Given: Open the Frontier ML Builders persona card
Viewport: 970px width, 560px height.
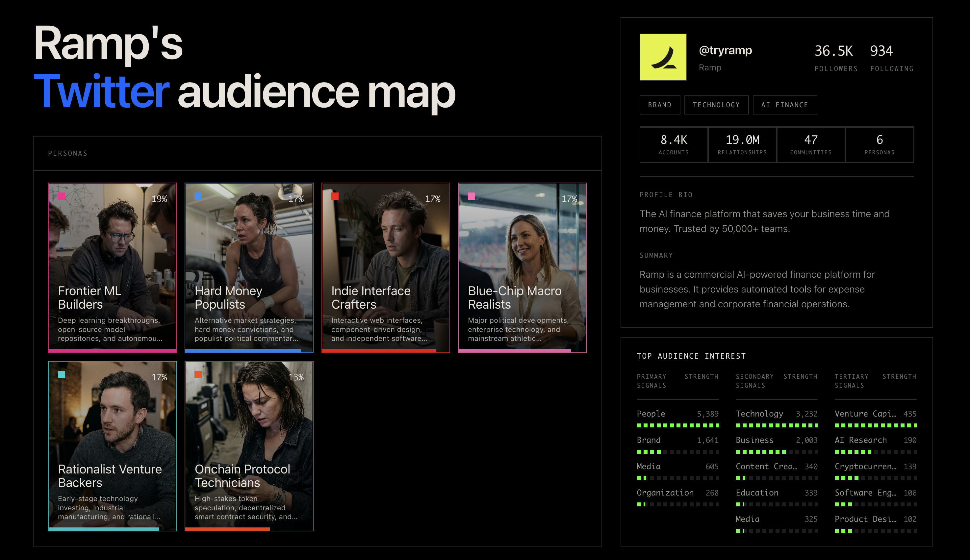Looking at the screenshot, I should pyautogui.click(x=112, y=268).
